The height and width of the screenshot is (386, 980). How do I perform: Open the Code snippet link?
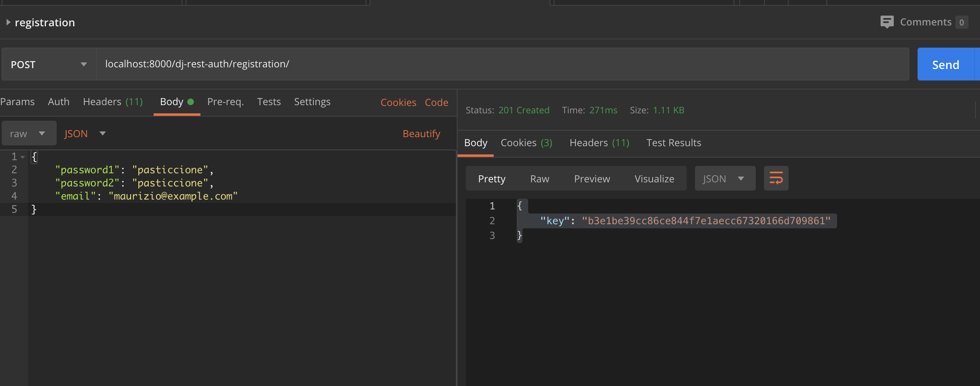pos(437,102)
